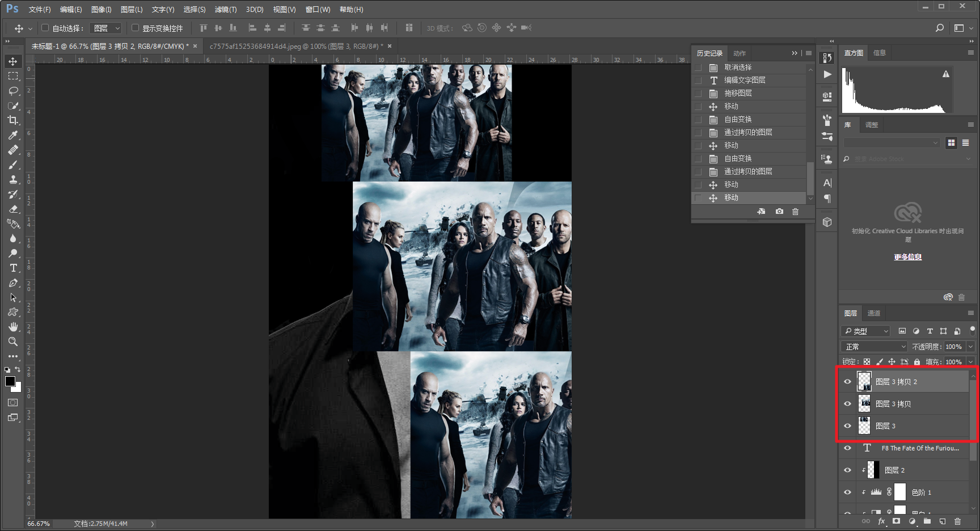
Task: Select the Horizontal Type tool
Action: click(13, 268)
